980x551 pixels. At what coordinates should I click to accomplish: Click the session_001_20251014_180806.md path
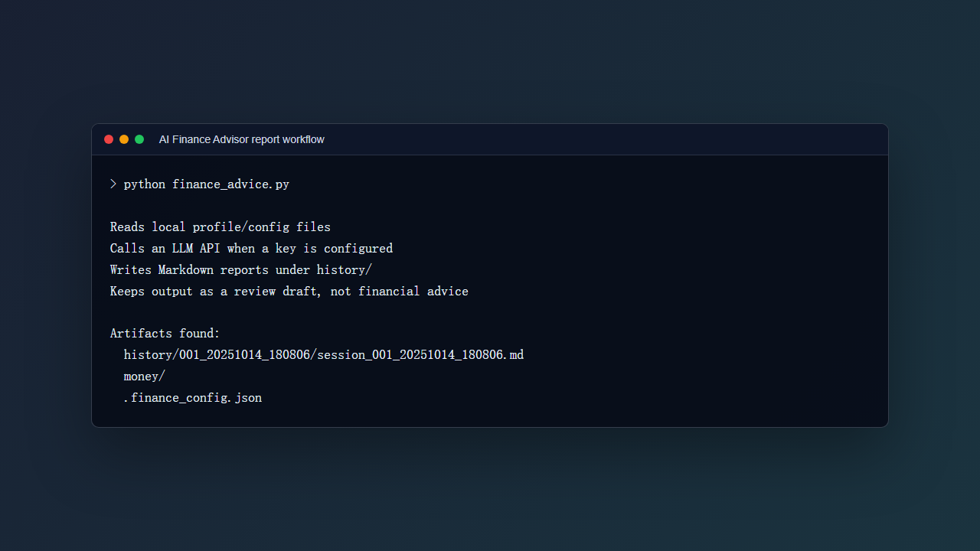pyautogui.click(x=324, y=355)
